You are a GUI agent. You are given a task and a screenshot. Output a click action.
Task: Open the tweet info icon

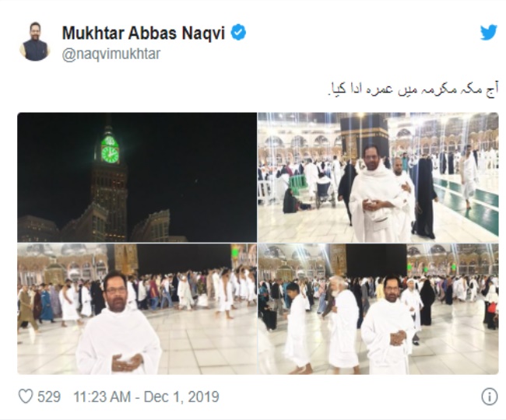489,397
